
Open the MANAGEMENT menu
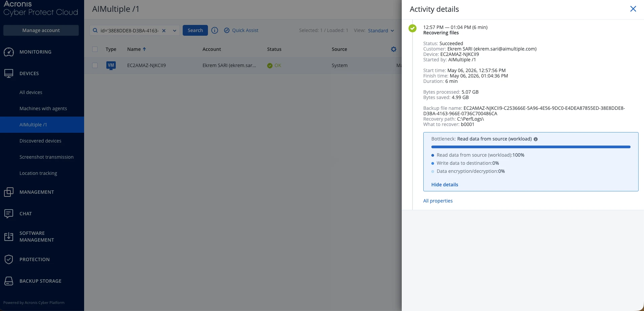(x=37, y=192)
